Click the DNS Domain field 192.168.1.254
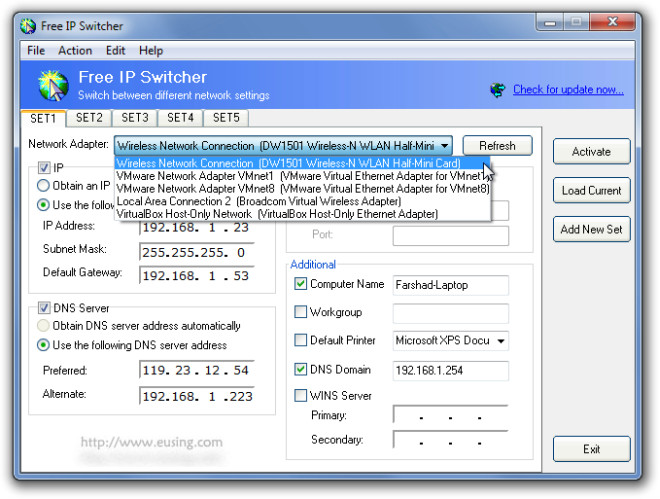 pos(451,371)
